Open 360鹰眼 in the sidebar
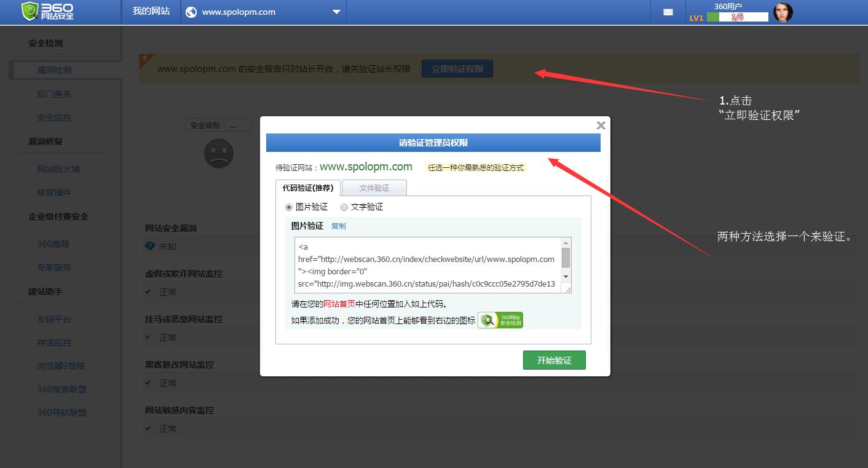 tap(53, 244)
